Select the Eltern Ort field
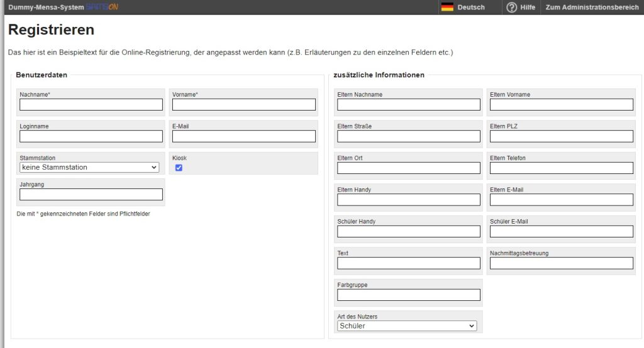The width and height of the screenshot is (644, 348). point(409,168)
